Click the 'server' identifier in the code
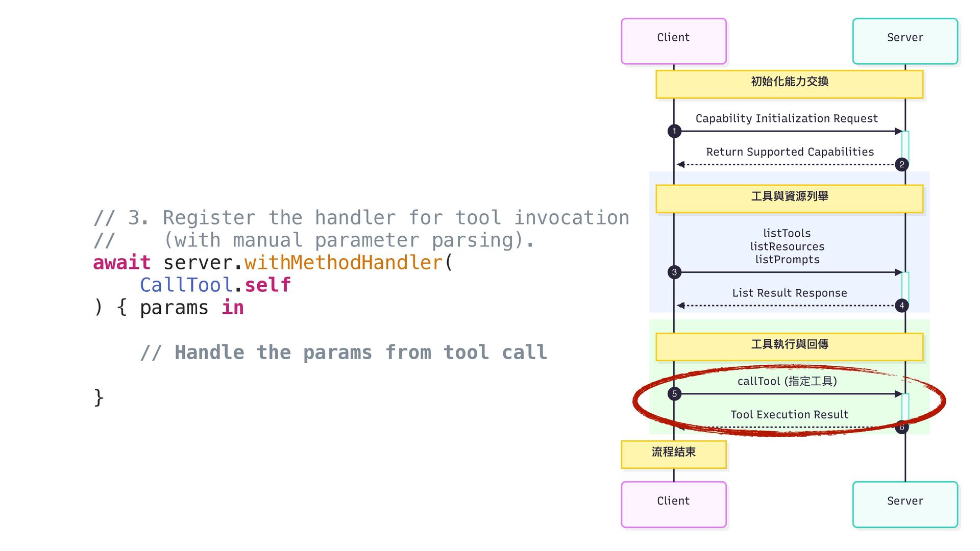The height and width of the screenshot is (551, 980). pos(198,264)
